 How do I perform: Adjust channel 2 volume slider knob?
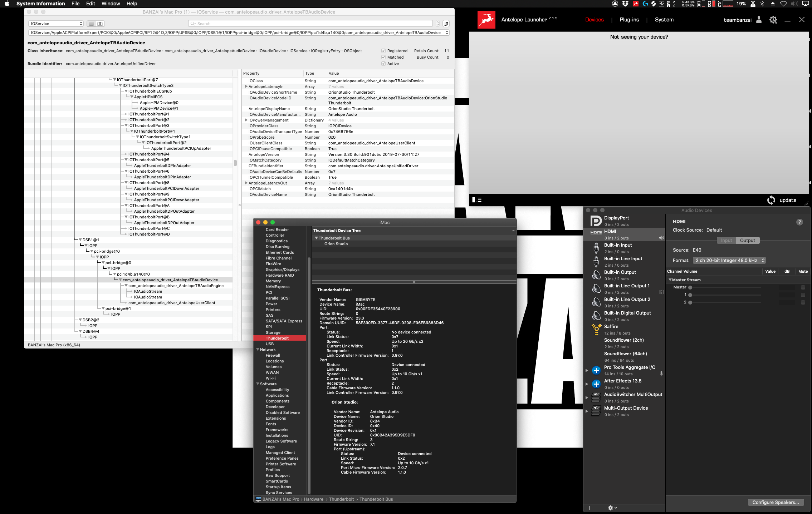690,302
